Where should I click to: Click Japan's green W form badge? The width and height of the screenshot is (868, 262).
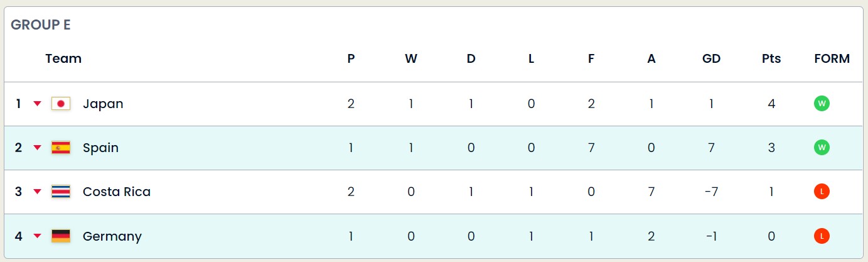click(x=822, y=104)
